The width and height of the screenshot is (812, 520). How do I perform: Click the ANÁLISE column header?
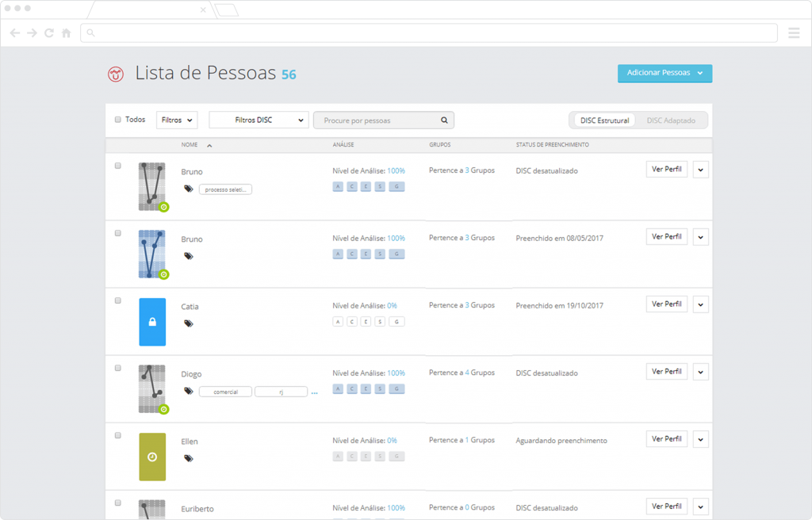pos(343,145)
